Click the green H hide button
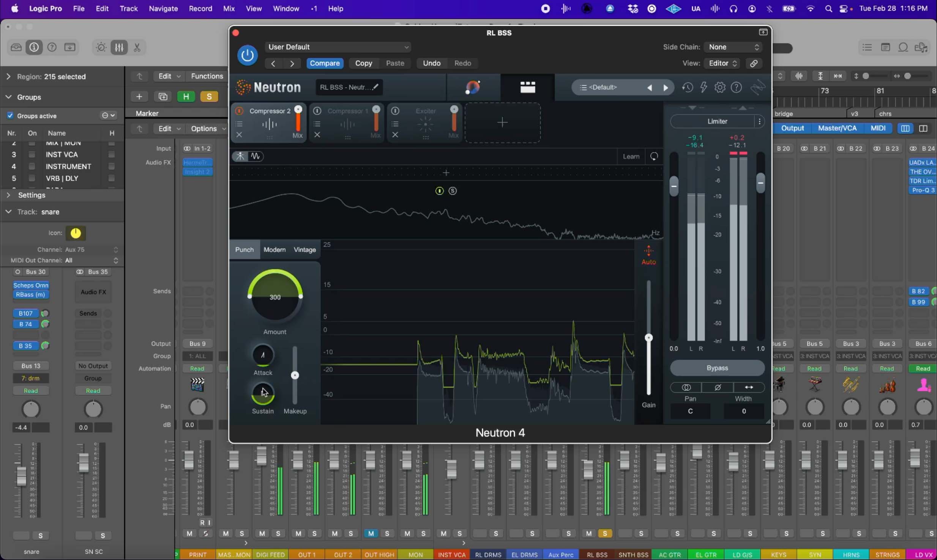The image size is (937, 560). click(186, 97)
